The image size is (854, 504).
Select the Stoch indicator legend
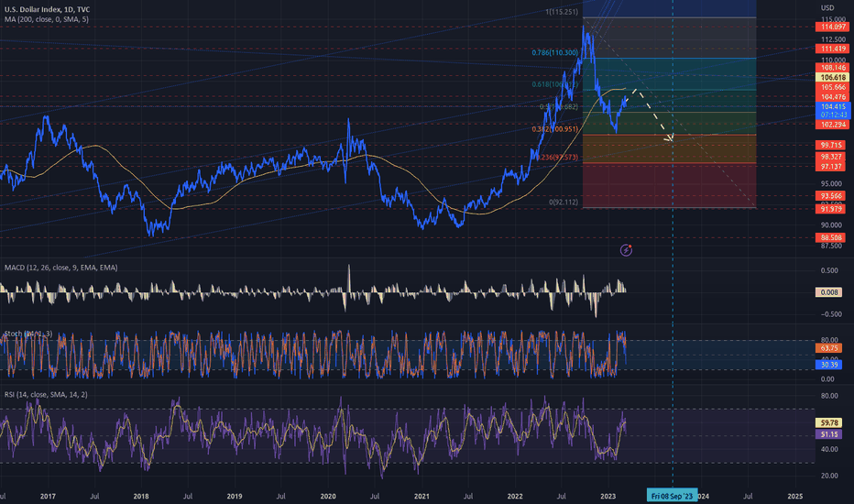point(28,334)
